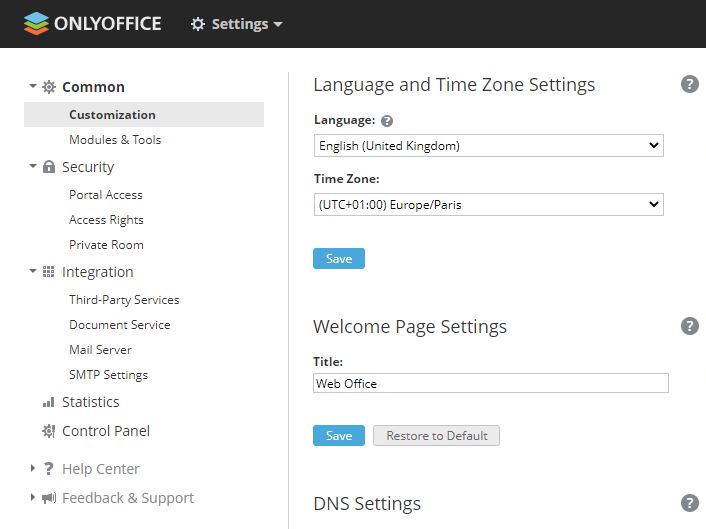Image resolution: width=706 pixels, height=529 pixels.
Task: Collapse the Common section in sidebar
Action: [x=32, y=87]
